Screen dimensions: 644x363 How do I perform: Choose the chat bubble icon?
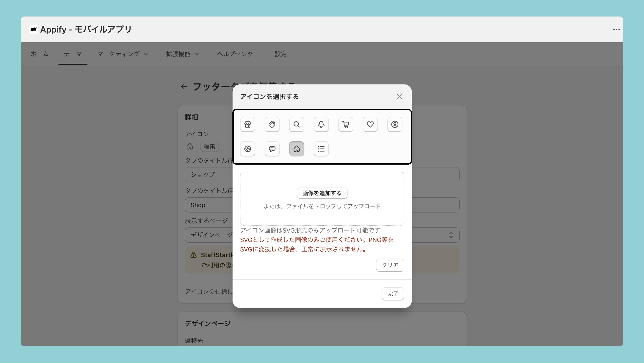(272, 149)
